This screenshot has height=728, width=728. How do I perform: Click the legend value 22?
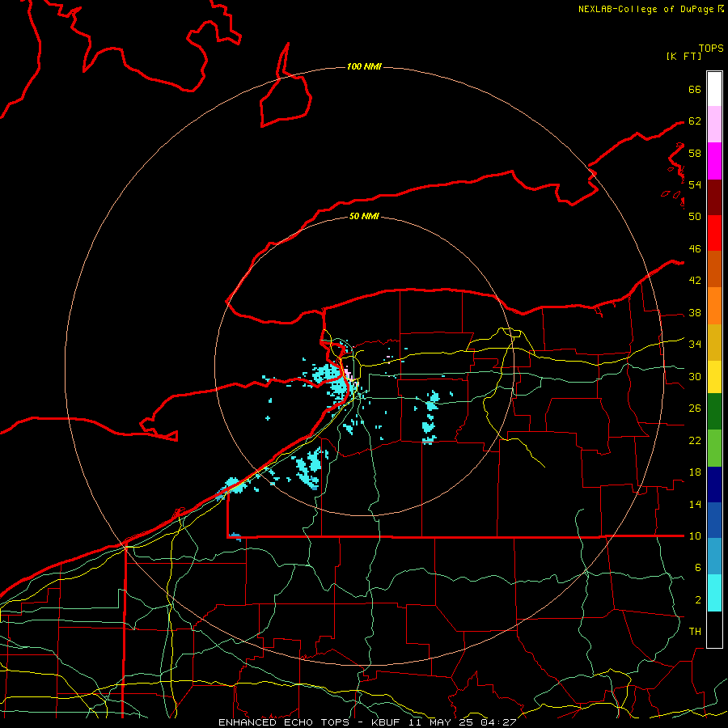click(695, 440)
